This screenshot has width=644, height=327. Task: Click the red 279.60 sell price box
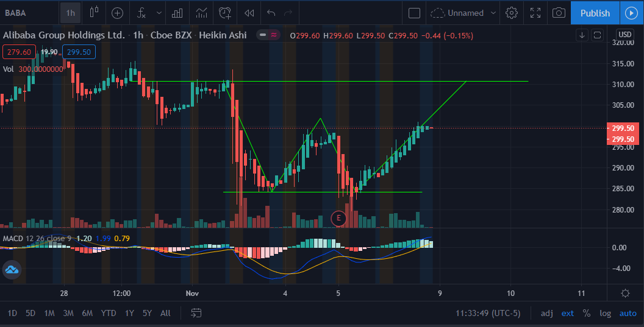19,52
